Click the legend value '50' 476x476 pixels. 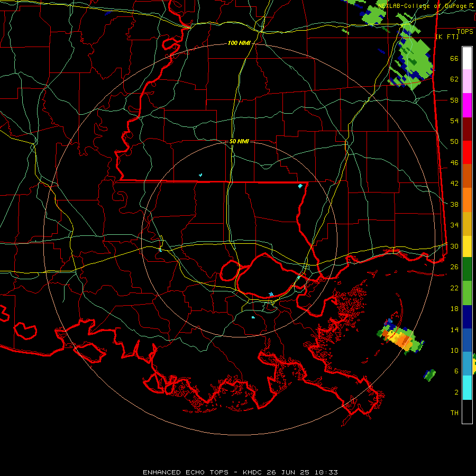454,142
